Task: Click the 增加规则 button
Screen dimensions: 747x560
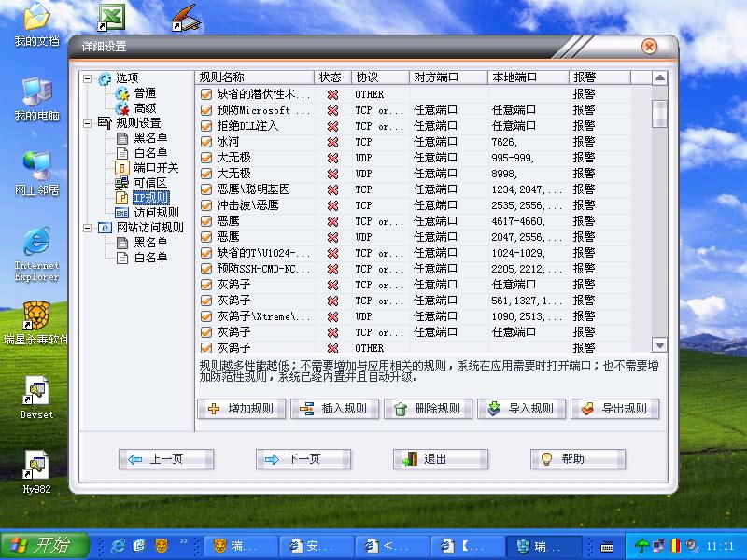Action: click(241, 409)
